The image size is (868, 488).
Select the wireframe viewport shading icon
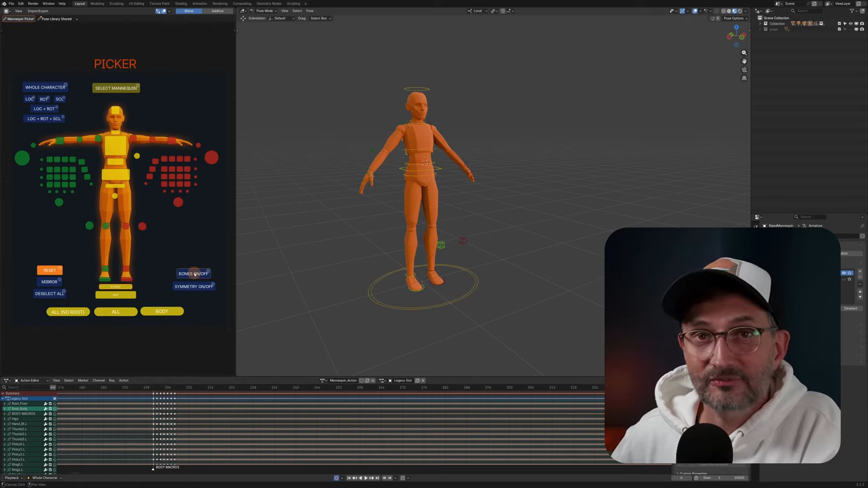tap(723, 11)
